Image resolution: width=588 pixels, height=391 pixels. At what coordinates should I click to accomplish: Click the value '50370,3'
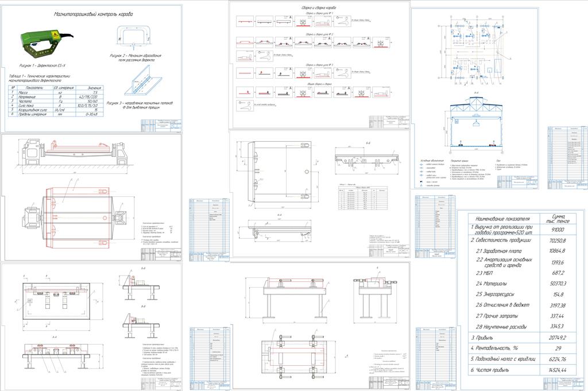coord(558,284)
